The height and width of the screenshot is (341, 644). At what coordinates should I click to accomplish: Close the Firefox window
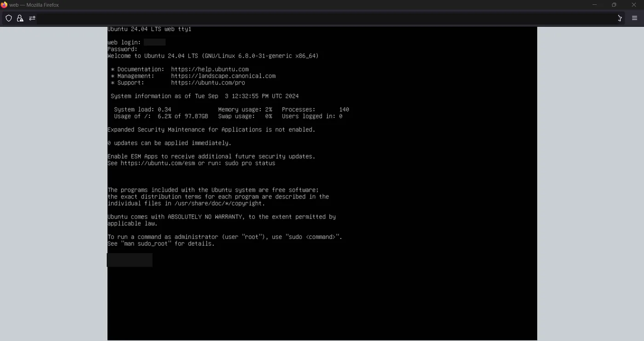[x=634, y=5]
